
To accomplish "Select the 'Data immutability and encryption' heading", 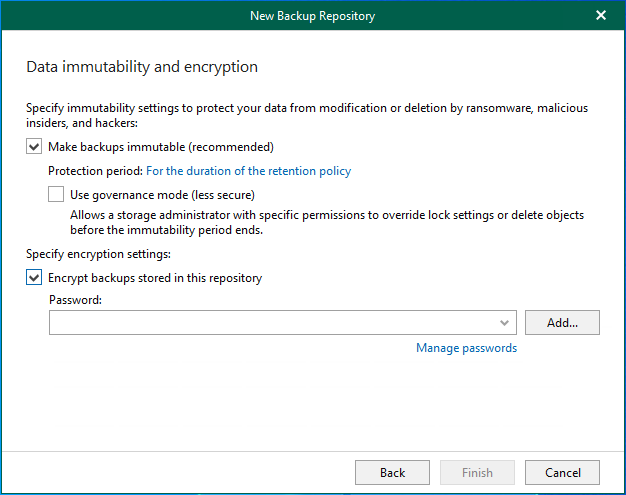I will click(x=142, y=67).
